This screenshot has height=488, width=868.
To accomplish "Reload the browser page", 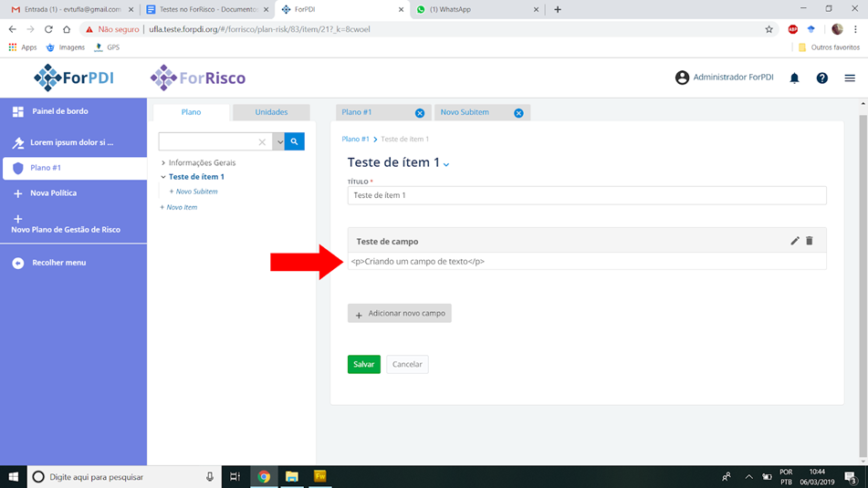I will point(48,29).
